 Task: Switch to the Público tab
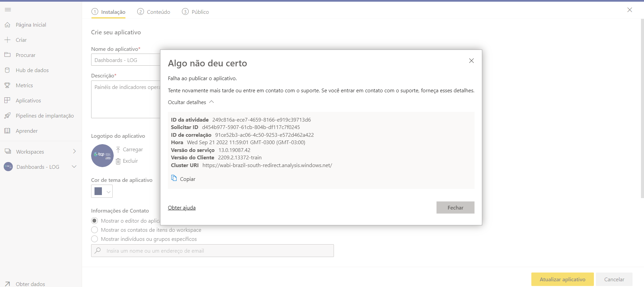pyautogui.click(x=195, y=12)
